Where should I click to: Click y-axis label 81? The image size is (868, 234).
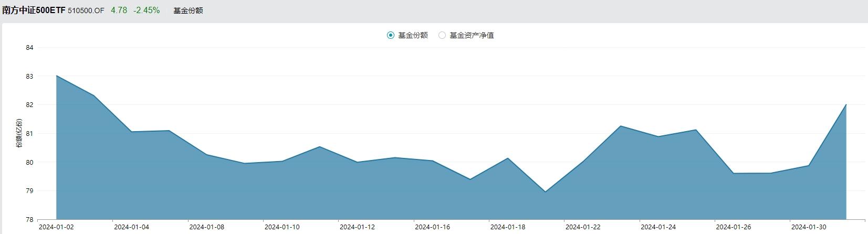point(29,134)
